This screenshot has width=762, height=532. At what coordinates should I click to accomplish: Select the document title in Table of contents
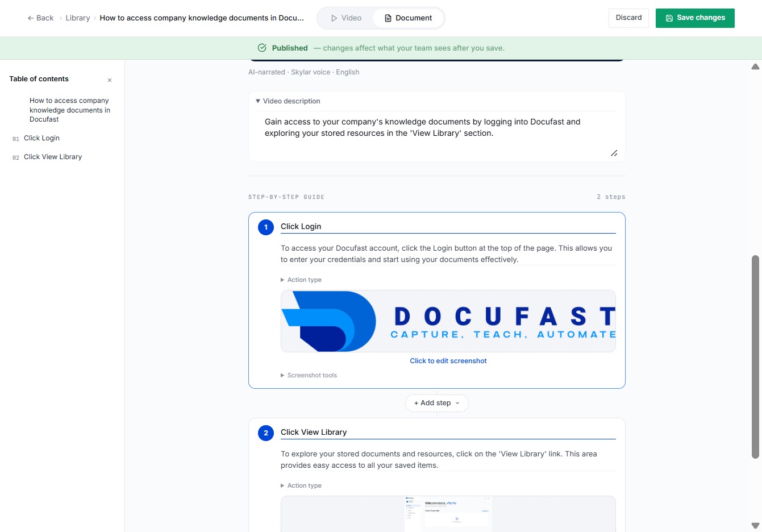(x=70, y=110)
